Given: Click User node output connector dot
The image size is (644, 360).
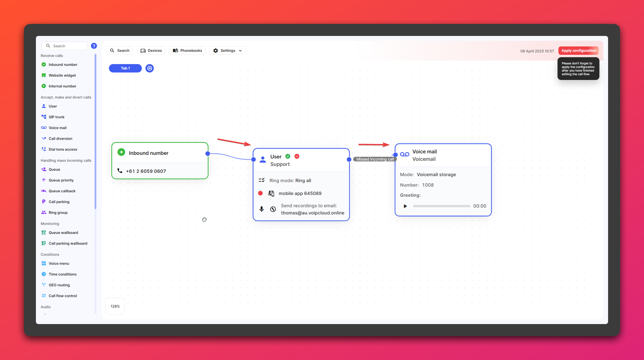Looking at the screenshot, I should click(x=349, y=160).
